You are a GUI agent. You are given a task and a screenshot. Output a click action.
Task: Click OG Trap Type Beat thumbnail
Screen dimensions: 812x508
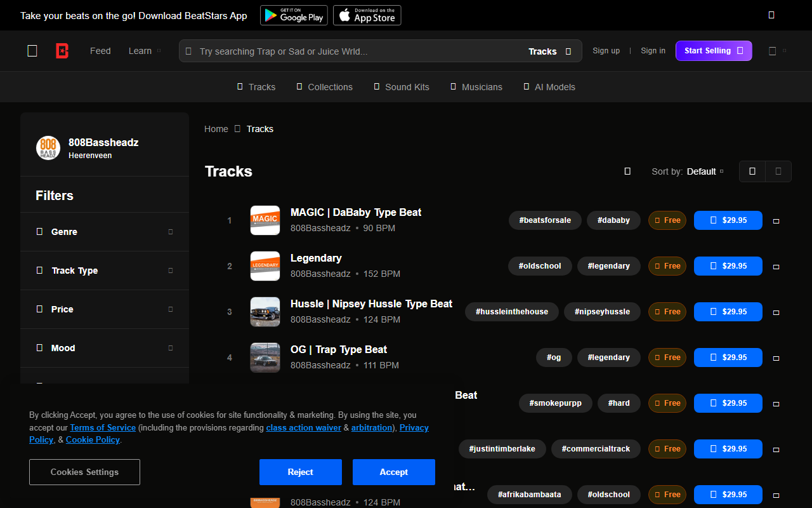tap(265, 358)
